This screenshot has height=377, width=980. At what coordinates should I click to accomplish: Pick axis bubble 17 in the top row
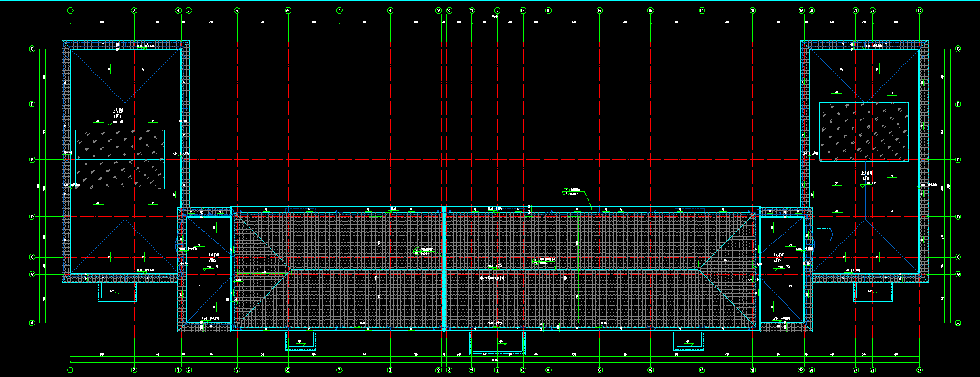702,11
